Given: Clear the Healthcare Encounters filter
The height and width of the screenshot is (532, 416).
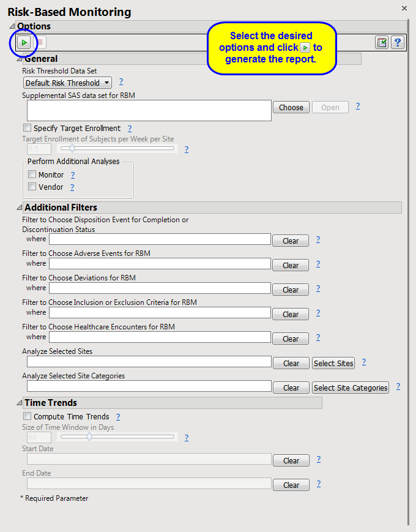Looking at the screenshot, I should (x=291, y=339).
